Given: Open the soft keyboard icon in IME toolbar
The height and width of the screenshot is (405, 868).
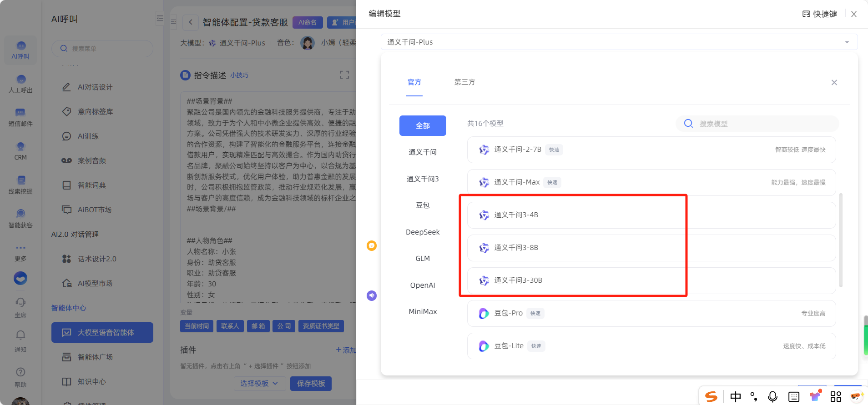Looking at the screenshot, I should [x=794, y=396].
